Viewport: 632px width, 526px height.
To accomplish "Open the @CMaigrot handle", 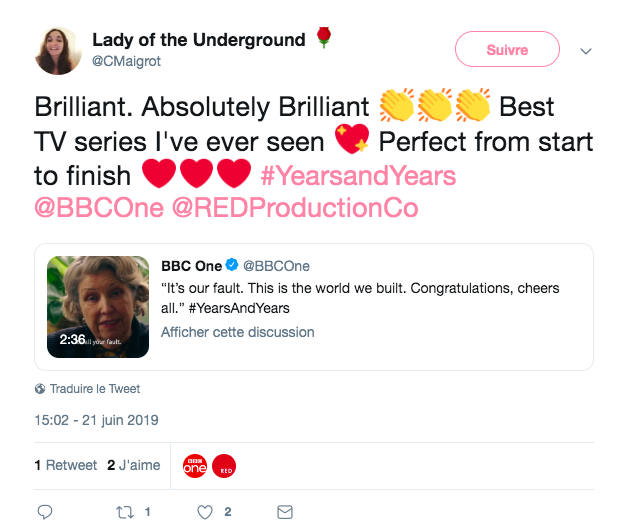I will tap(127, 61).
